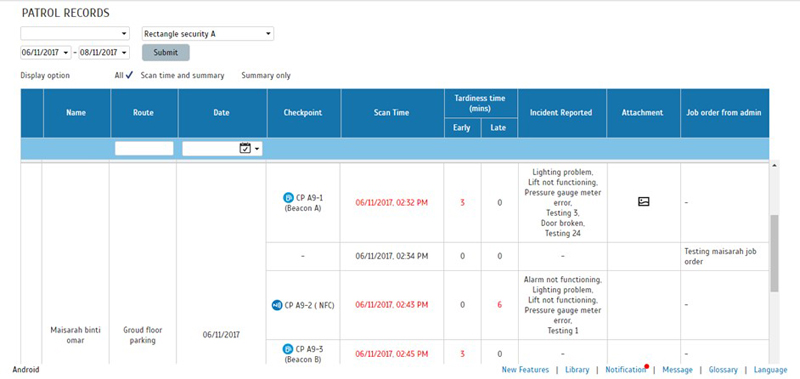Click the Scan Time column header

pos(392,113)
